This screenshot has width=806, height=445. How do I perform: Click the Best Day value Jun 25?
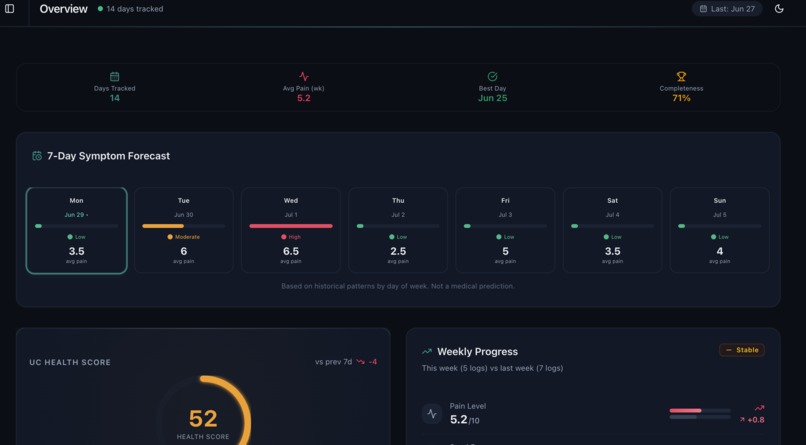coord(492,98)
